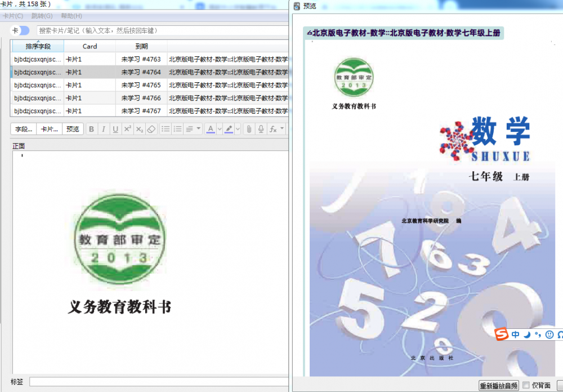Image resolution: width=563 pixels, height=392 pixels.
Task: Sort by the 排序字段 column header
Action: point(38,46)
